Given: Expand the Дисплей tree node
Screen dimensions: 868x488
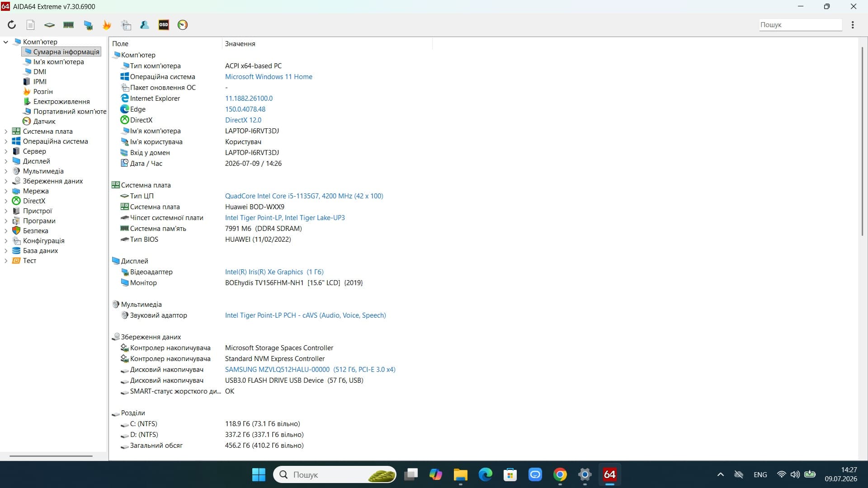Looking at the screenshot, I should (6, 161).
